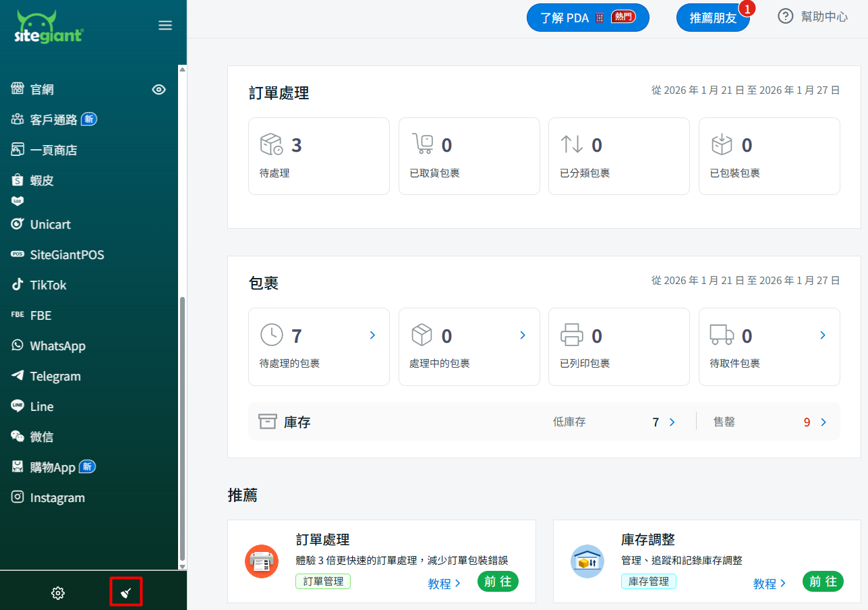Click the 幫助中心 question mark icon
868x610 pixels.
coord(785,17)
